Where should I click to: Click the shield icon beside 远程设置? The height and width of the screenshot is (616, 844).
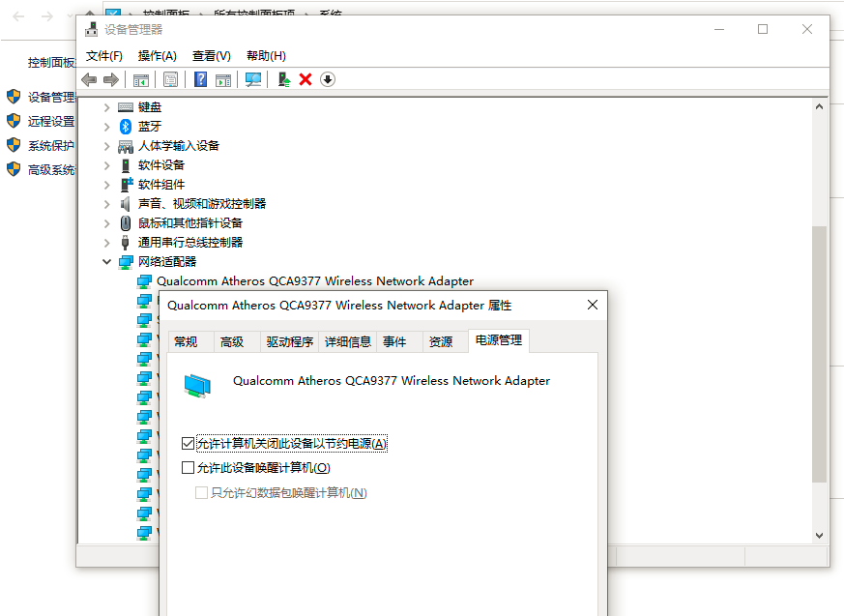click(x=14, y=121)
